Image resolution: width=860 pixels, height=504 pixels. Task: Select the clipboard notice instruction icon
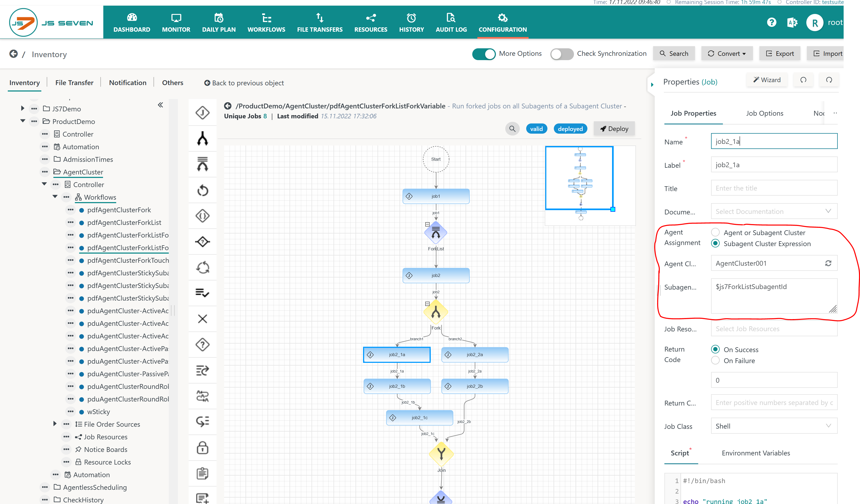point(202,473)
